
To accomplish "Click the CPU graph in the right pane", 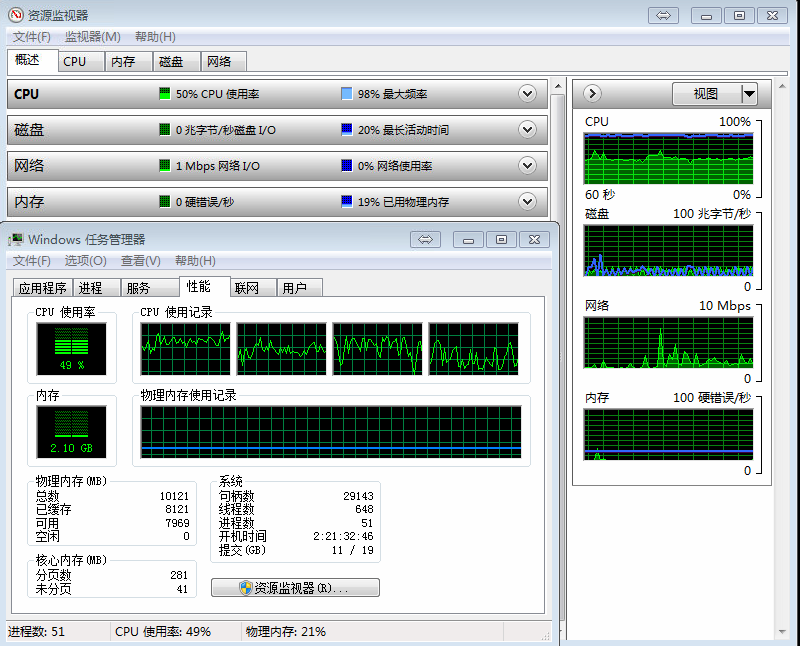I will click(668, 158).
